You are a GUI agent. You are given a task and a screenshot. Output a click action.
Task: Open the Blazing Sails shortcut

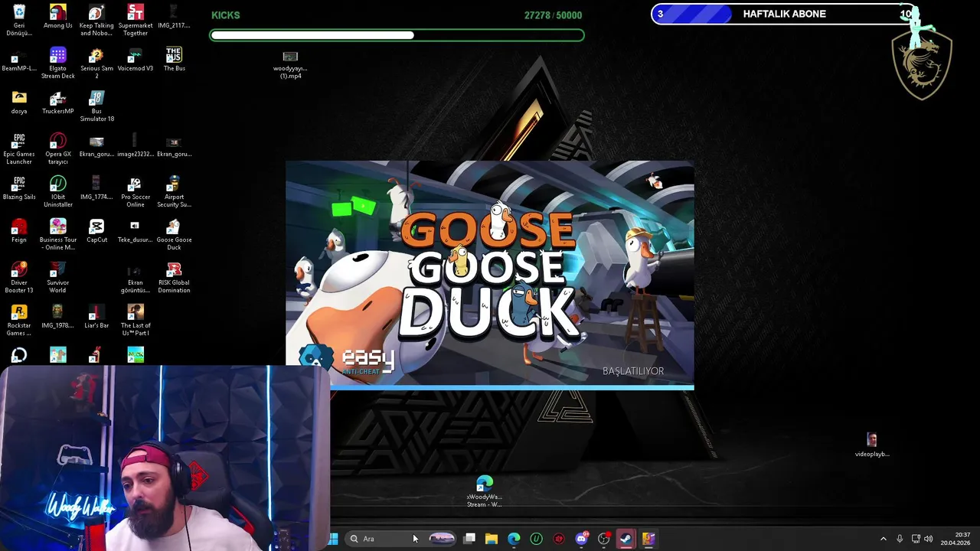click(19, 188)
